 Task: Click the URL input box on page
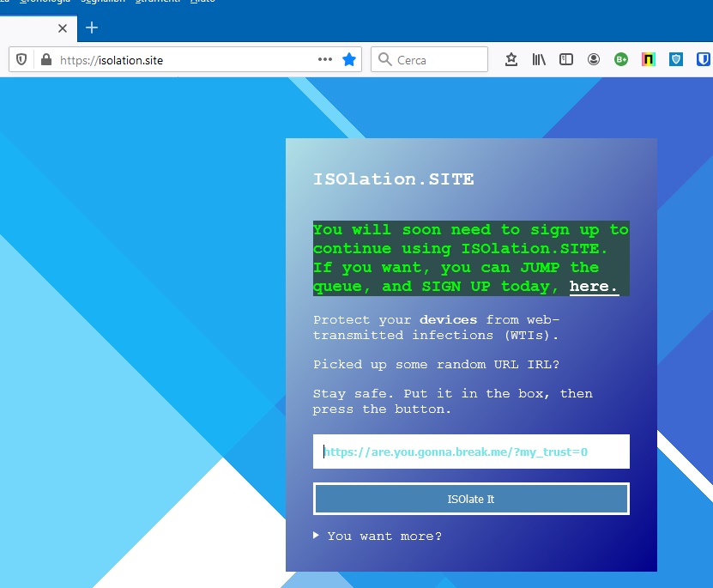point(471,452)
